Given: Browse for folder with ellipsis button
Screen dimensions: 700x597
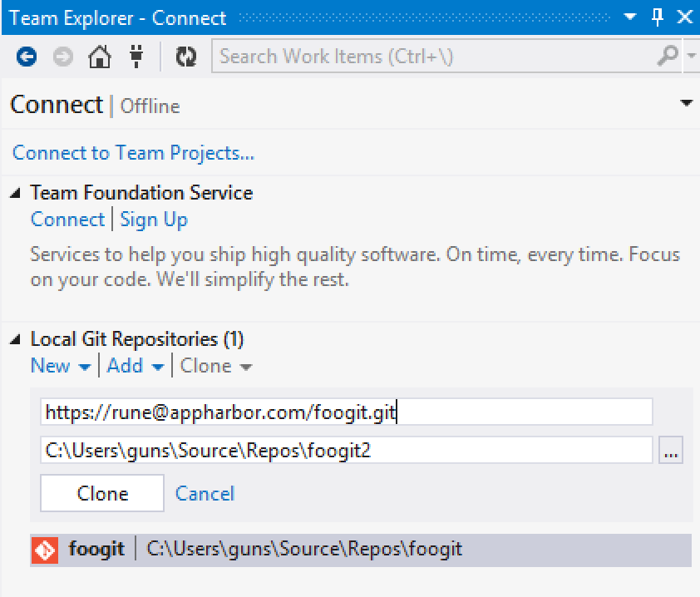Looking at the screenshot, I should tap(671, 450).
